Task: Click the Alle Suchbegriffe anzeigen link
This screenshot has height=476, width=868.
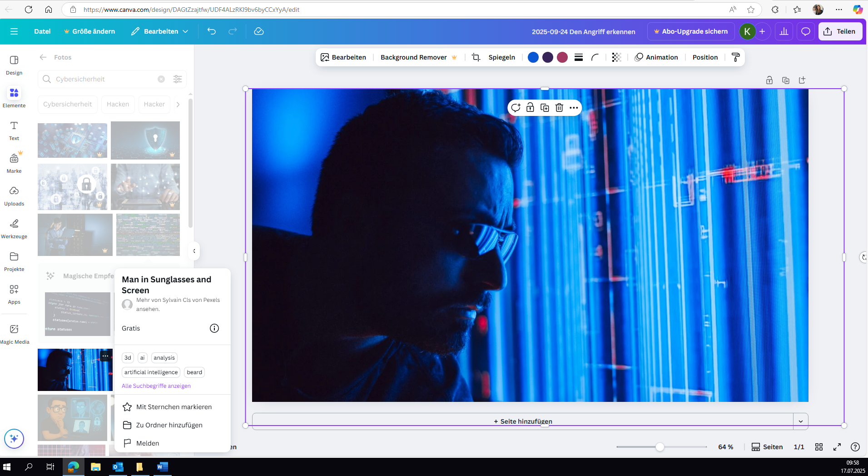Action: [156, 386]
